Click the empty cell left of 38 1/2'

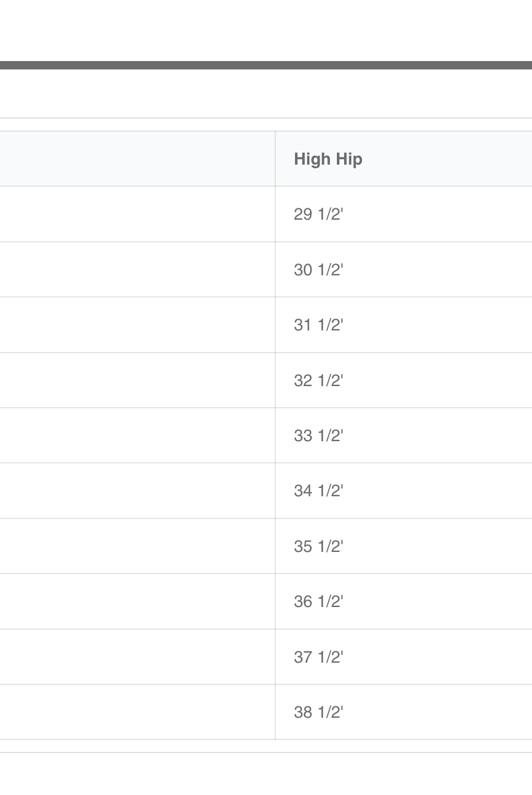pyautogui.click(x=137, y=712)
